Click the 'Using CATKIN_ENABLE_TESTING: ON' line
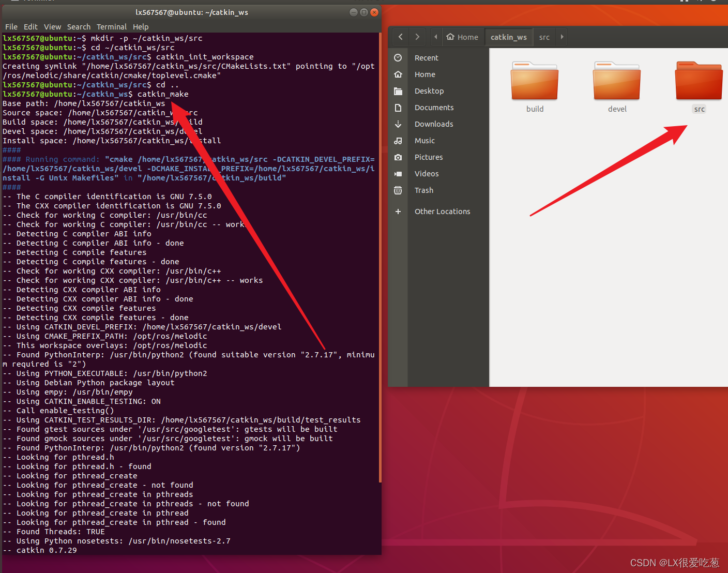This screenshot has width=728, height=573. (82, 401)
